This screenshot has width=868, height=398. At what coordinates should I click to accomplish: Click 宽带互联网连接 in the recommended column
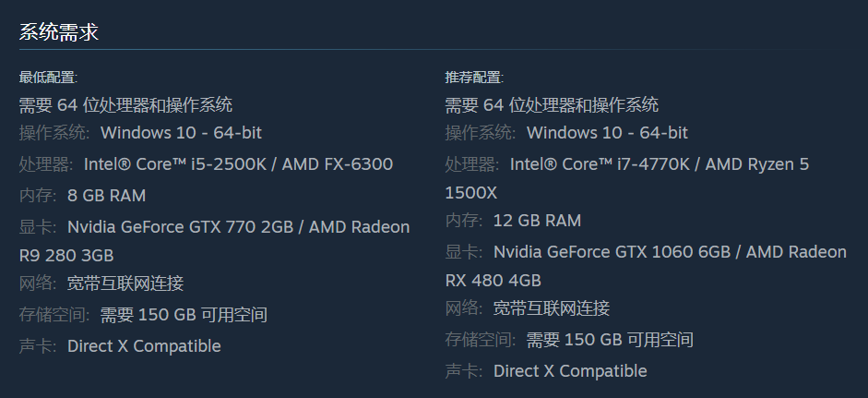[x=552, y=308]
